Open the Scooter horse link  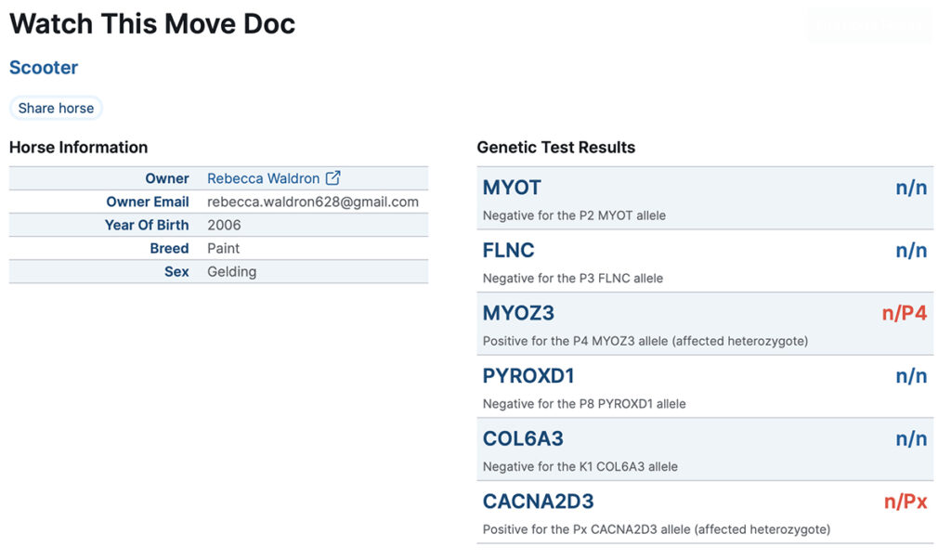(44, 68)
